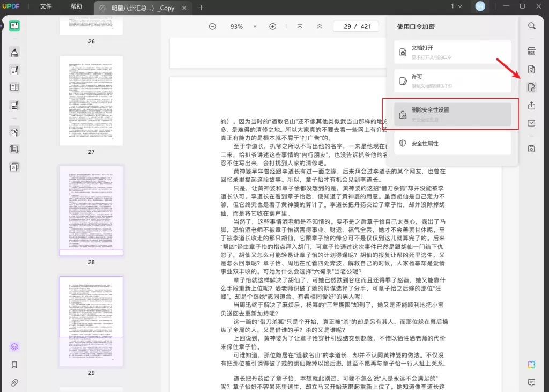Image resolution: width=549 pixels, height=392 pixels.
Task: Open page 26 thumbnail
Action: [x=91, y=26]
